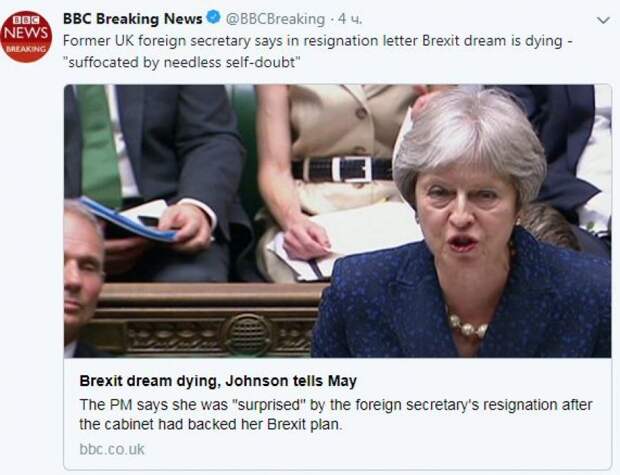620x475 pixels.
Task: Click the quote 'suffocated by needless self-doubt'
Action: click(x=181, y=62)
